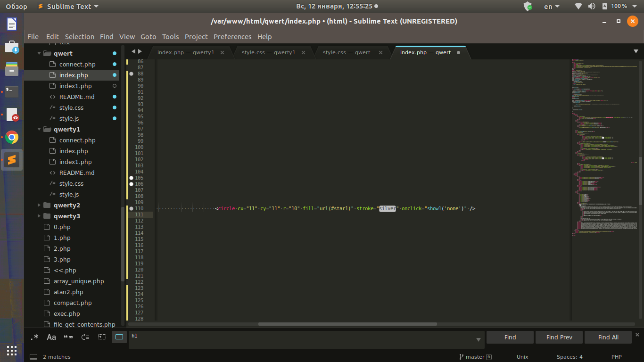The height and width of the screenshot is (362, 644).
Task: Switch to style.css — qwerty1 tab
Action: [x=269, y=52]
